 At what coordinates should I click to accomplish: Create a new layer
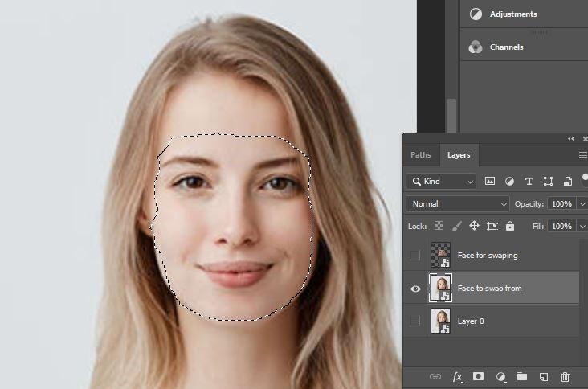543,377
